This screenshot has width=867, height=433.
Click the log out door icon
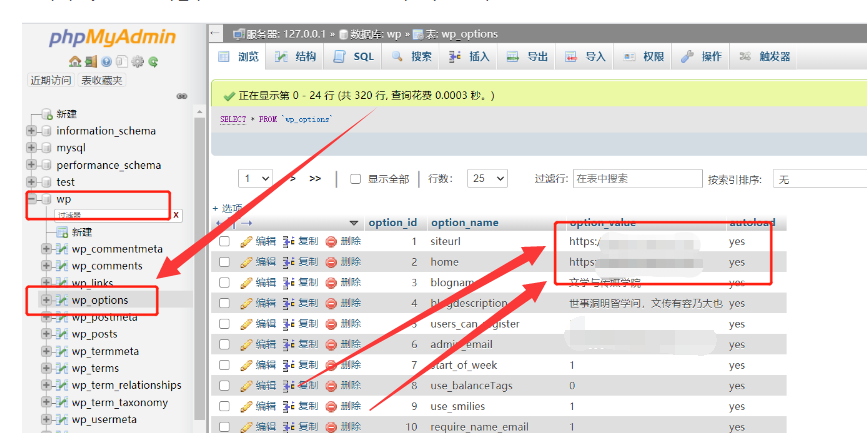[x=91, y=61]
